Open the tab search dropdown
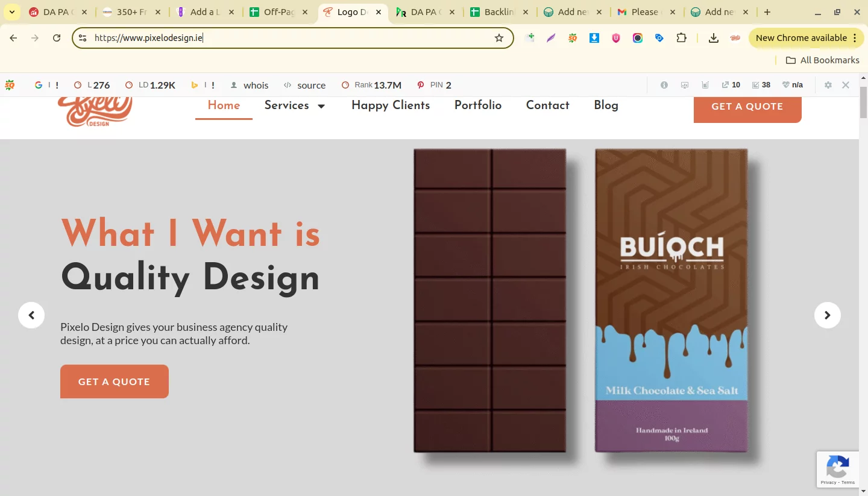Viewport: 868px width, 496px height. click(11, 12)
